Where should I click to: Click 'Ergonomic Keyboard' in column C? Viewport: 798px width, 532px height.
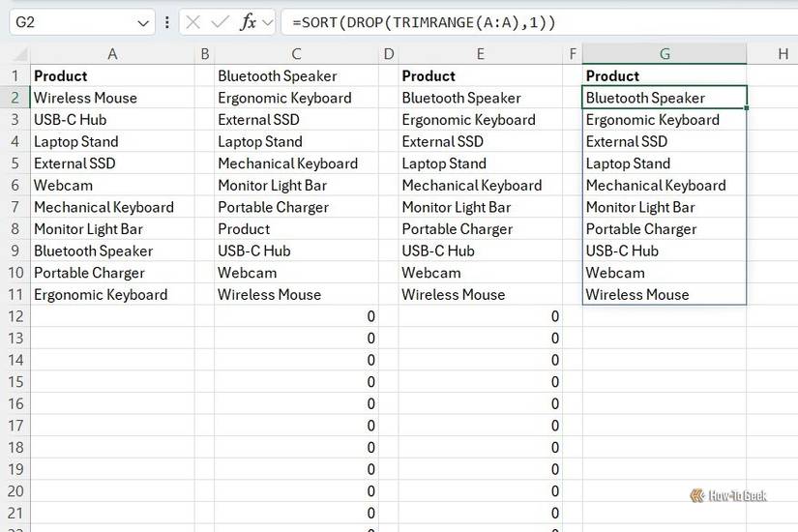click(284, 98)
